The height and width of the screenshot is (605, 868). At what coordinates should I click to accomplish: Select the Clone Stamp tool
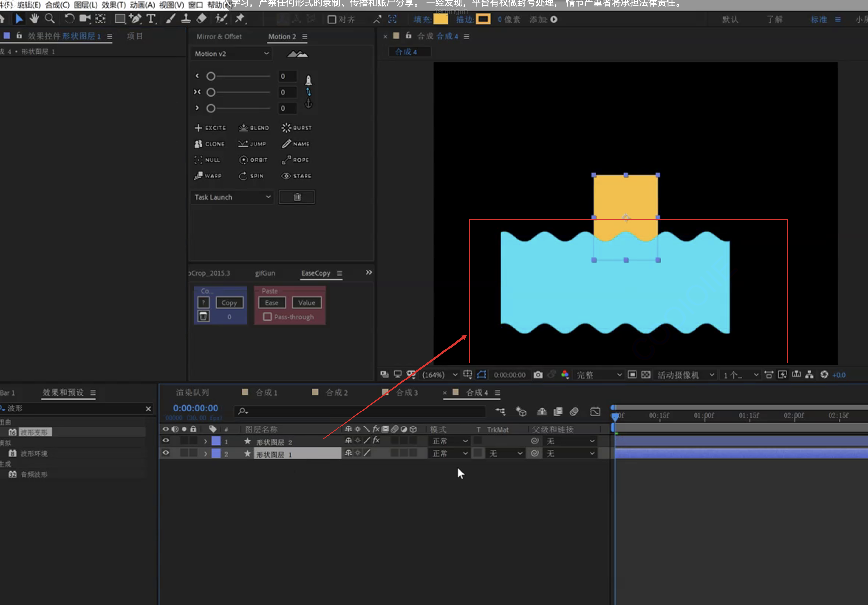186,19
